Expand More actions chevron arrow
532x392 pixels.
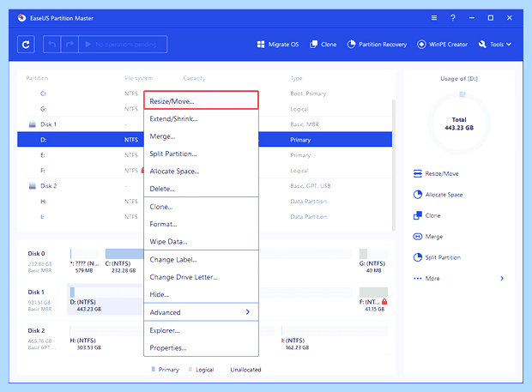coord(502,279)
